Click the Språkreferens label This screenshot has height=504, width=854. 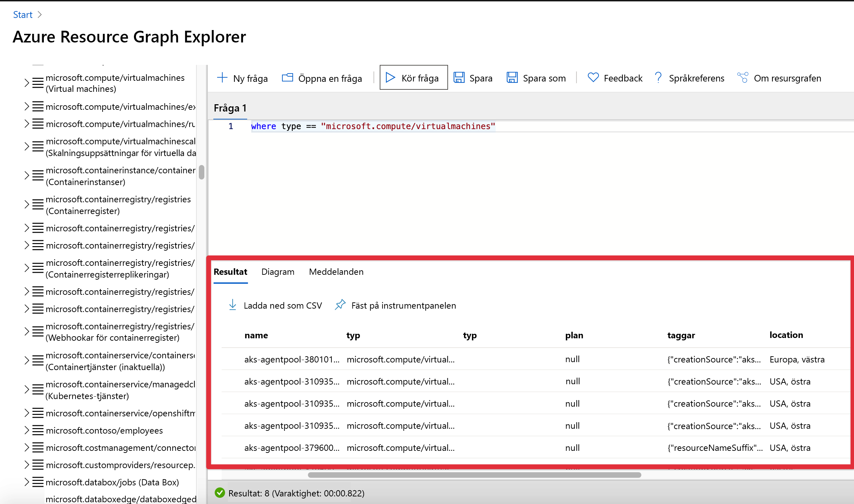pos(697,78)
